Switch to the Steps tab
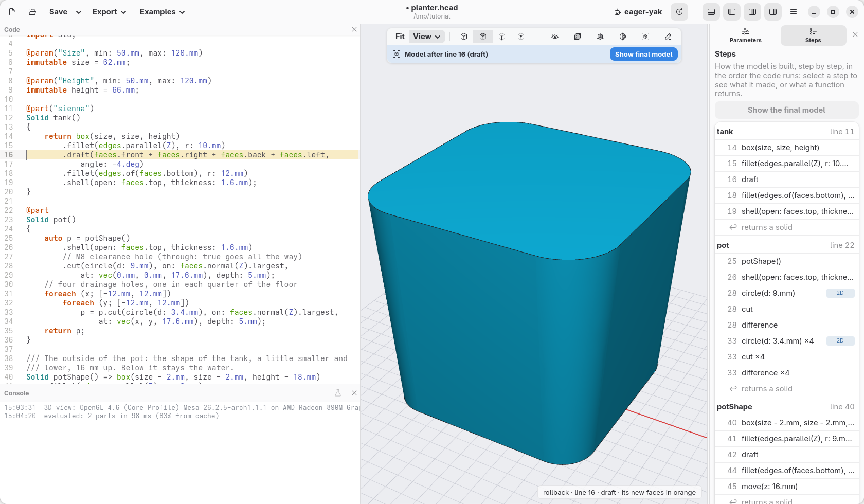Screen dimensions: 864x504 click(813, 35)
